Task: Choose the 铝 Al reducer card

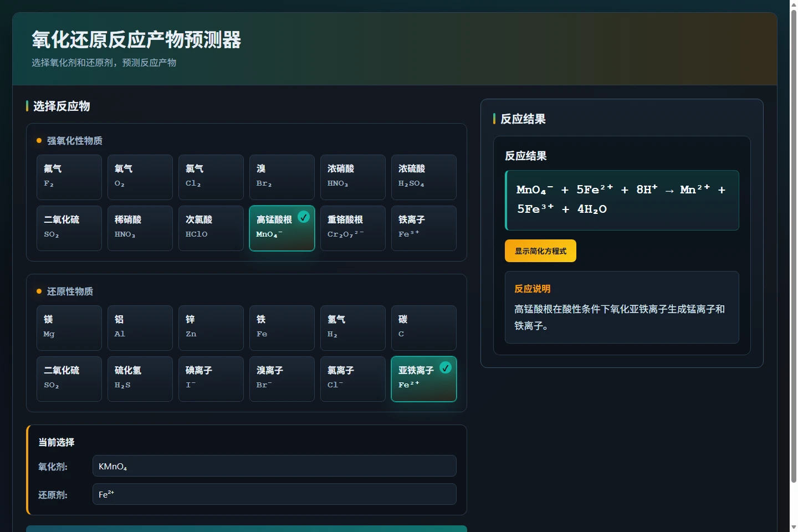Action: (x=140, y=328)
